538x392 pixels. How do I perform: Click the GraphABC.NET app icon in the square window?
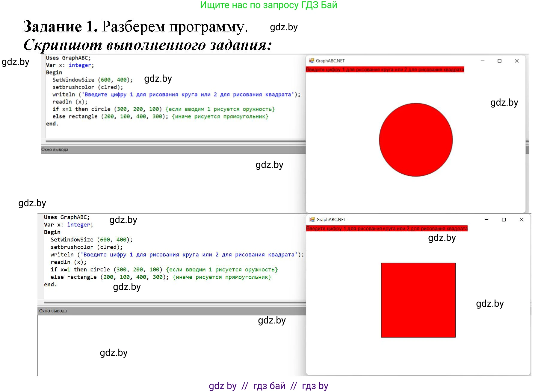point(312,220)
